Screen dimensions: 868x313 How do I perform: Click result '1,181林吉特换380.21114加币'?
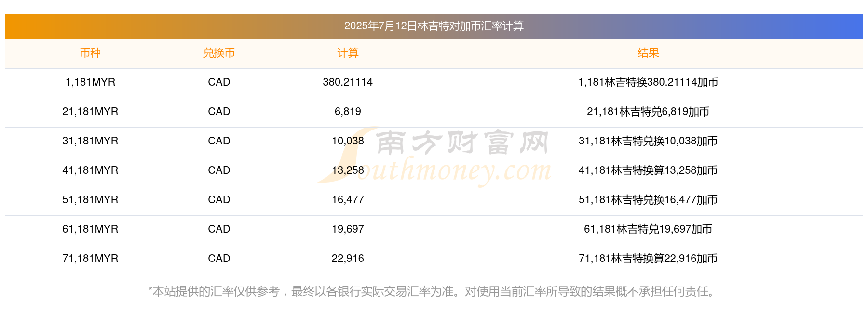pyautogui.click(x=648, y=82)
